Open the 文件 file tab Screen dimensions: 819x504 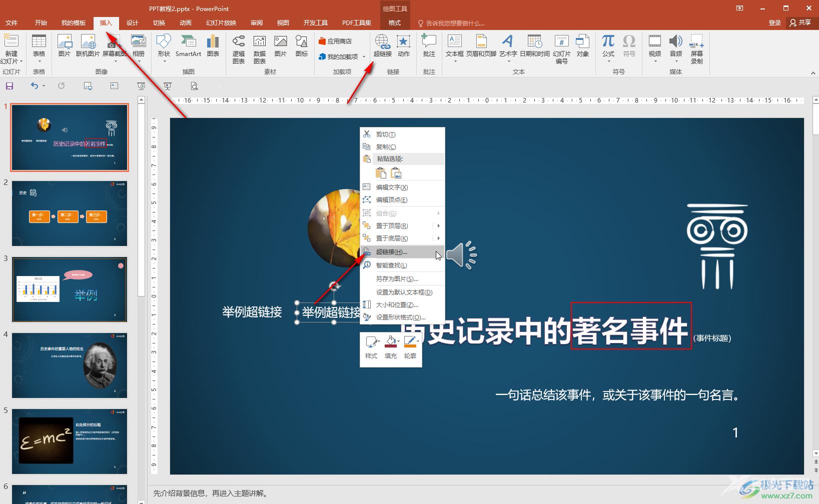(x=12, y=23)
